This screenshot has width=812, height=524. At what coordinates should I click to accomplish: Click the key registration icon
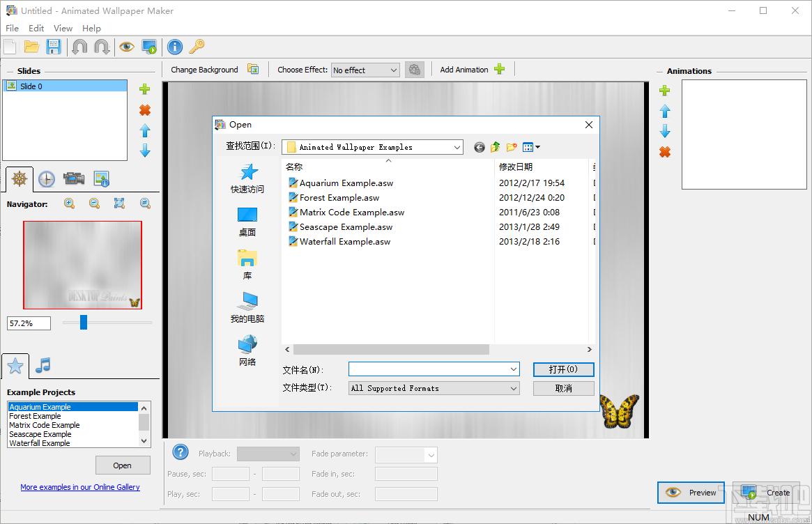pyautogui.click(x=197, y=47)
